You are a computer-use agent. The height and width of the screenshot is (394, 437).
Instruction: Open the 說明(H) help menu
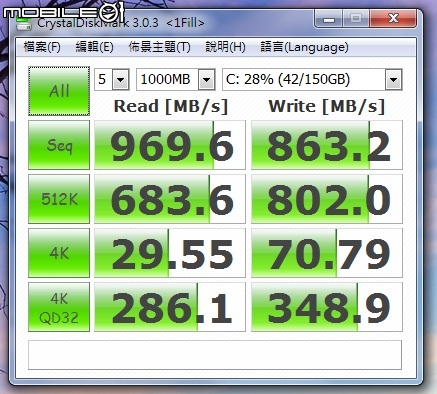click(225, 47)
